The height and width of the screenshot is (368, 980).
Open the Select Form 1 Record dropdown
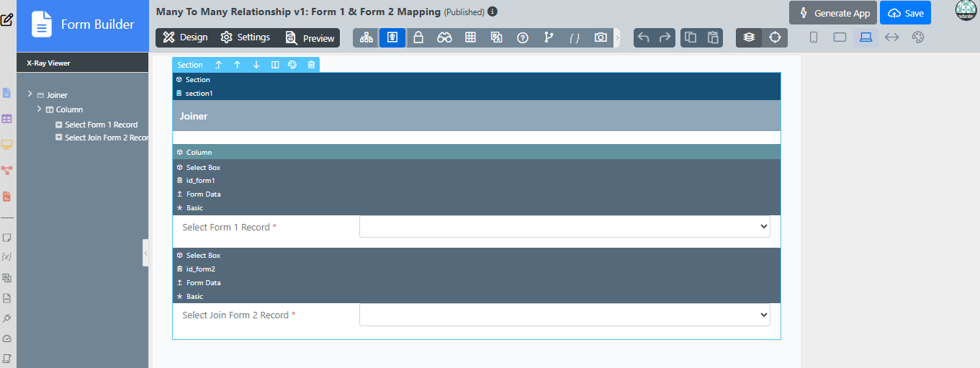coord(565,227)
